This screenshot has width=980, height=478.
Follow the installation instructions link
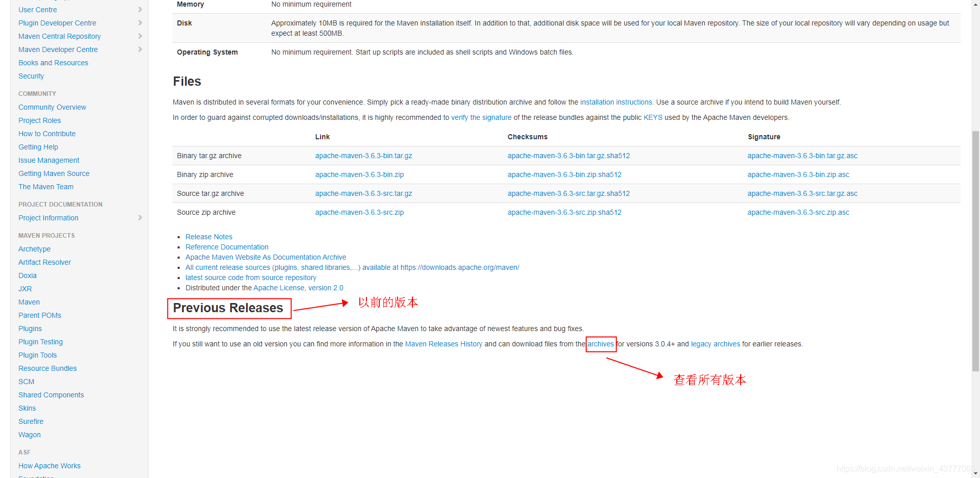tap(617, 102)
